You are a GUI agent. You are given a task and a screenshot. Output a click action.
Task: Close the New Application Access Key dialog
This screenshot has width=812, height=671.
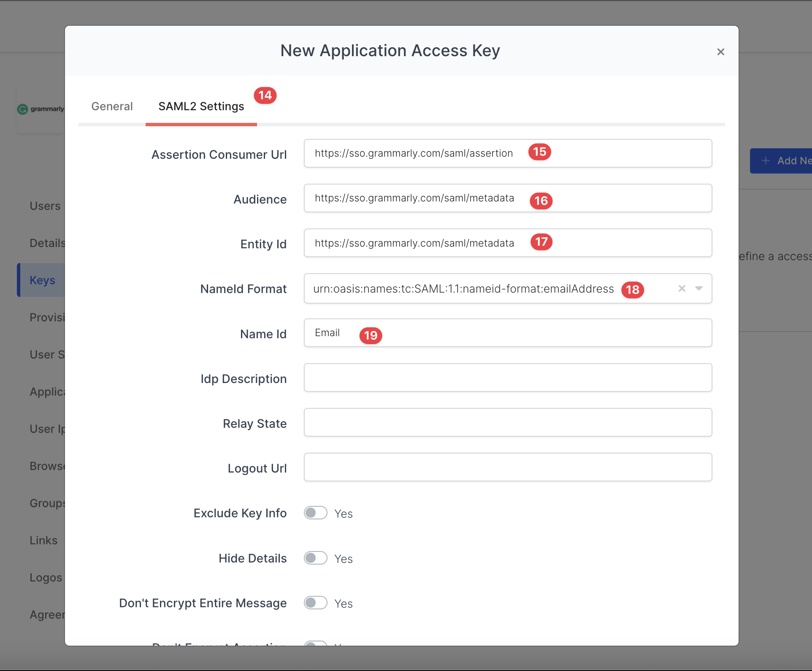point(720,52)
